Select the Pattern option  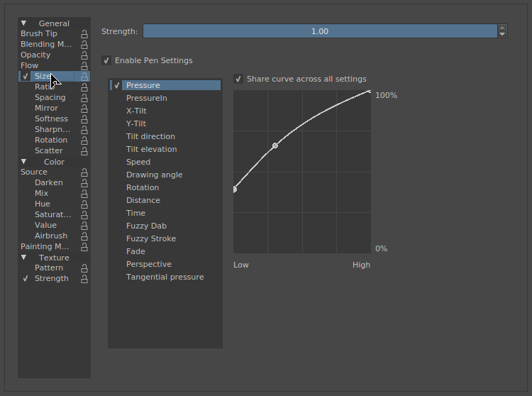pyautogui.click(x=49, y=268)
